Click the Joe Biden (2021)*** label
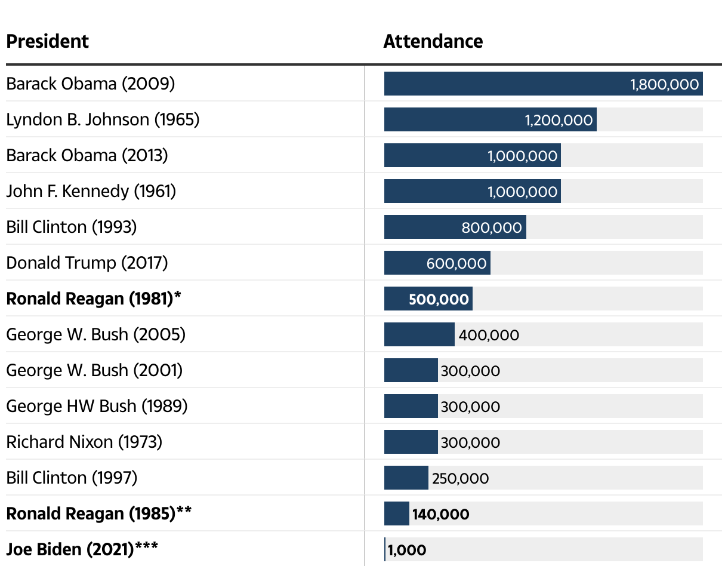The height and width of the screenshot is (572, 728). pyautogui.click(x=82, y=549)
